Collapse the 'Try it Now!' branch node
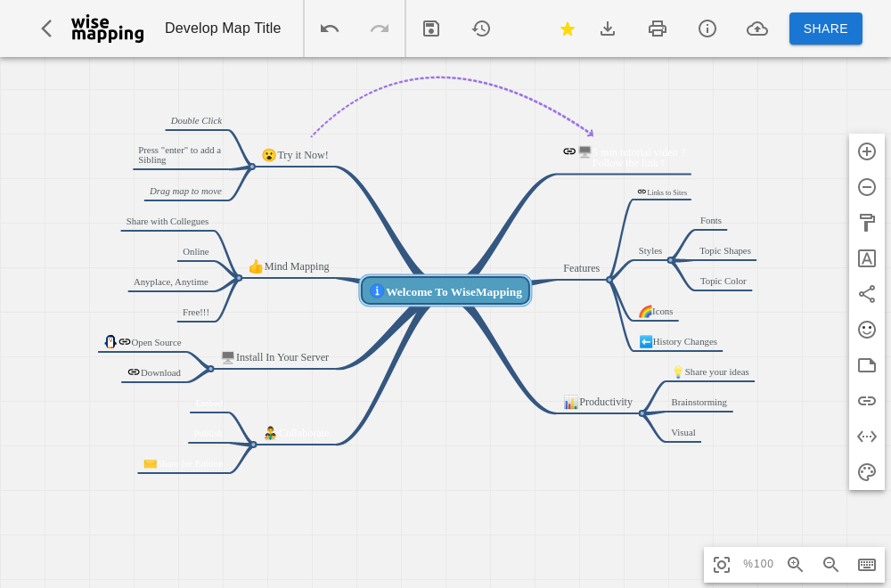Screen dimensions: 891x588 click(252, 167)
